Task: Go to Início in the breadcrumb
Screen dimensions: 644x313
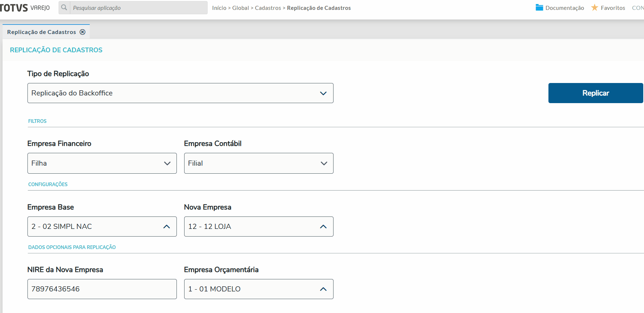Action: (x=219, y=8)
